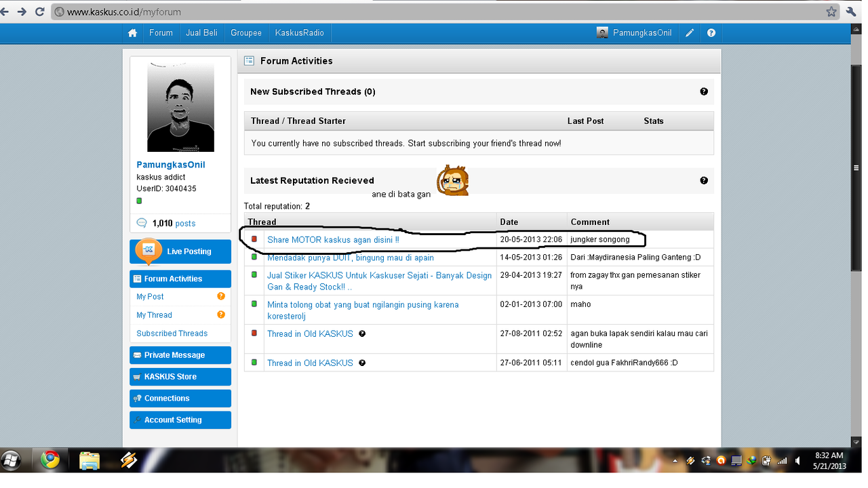Open the Connections section
The width and height of the screenshot is (868, 488).
(180, 399)
